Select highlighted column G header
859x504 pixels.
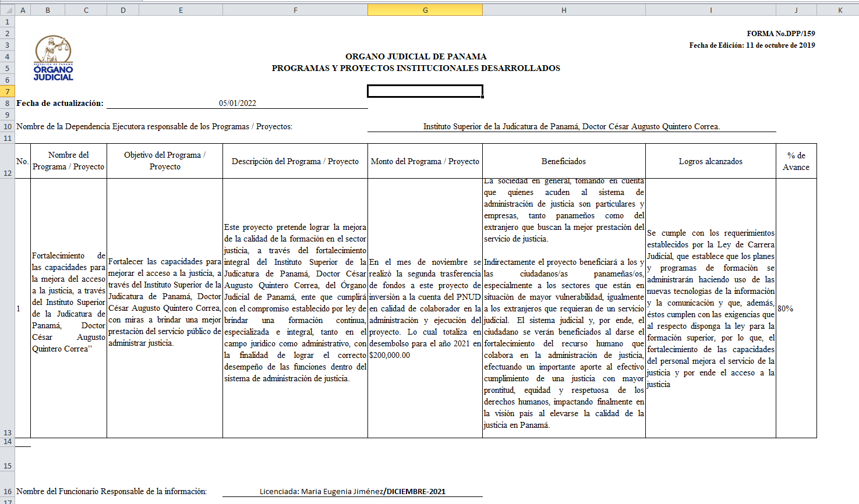click(x=425, y=10)
